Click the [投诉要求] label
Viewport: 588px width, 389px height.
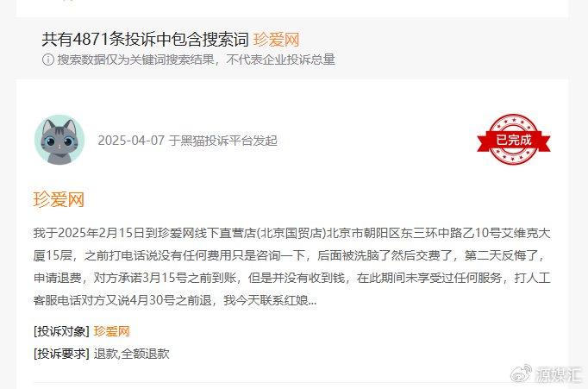point(61,354)
